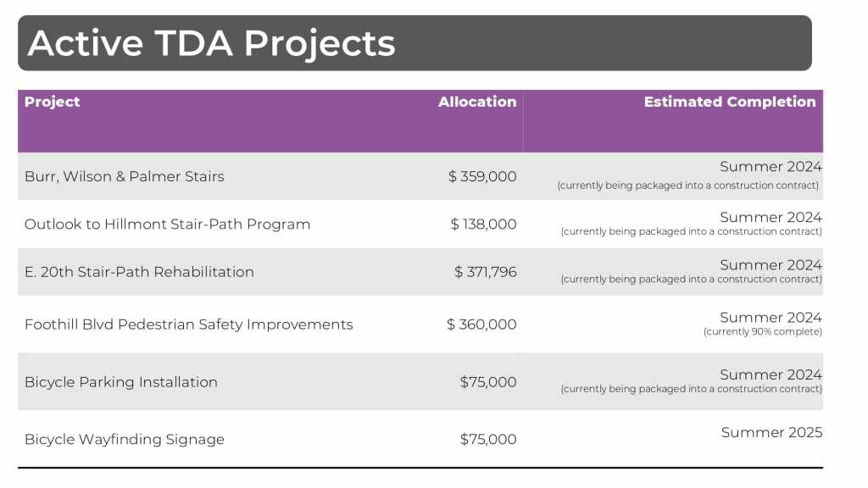Image resolution: width=868 pixels, height=488 pixels.
Task: Click the $ 371,796 allocation value
Action: point(485,272)
